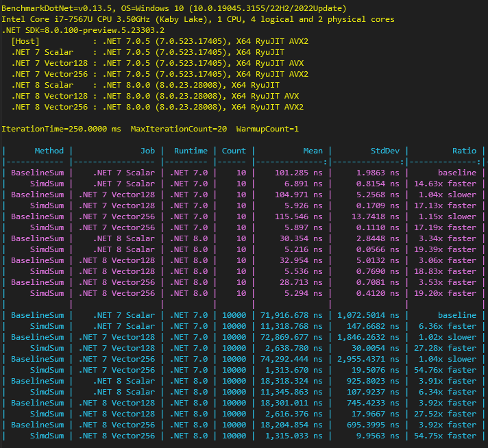Click the ratio 6.34x faster
Viewport: 488px width, 448px height.
click(x=448, y=392)
